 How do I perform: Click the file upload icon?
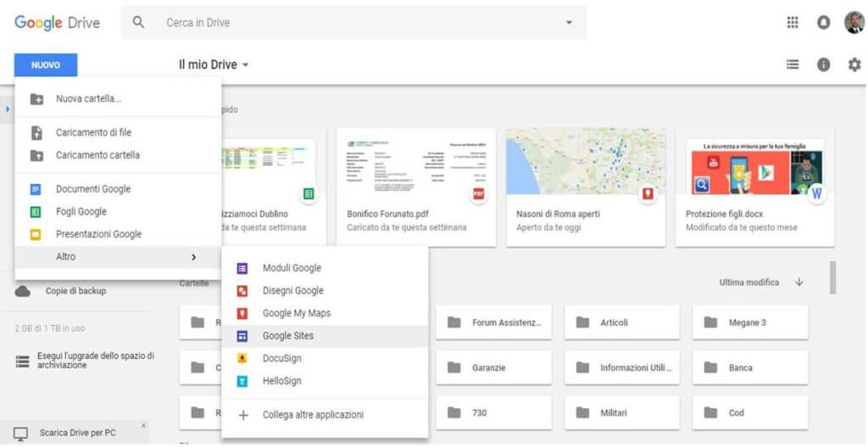tap(36, 133)
